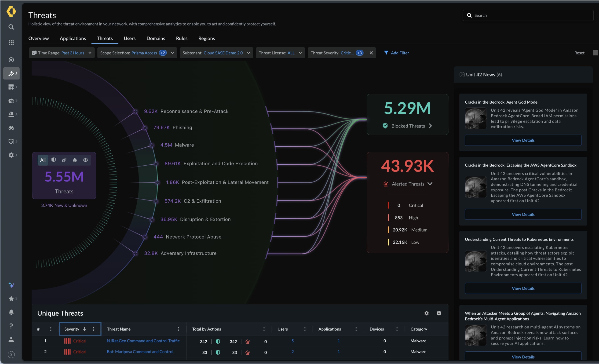Viewport: 599px width, 364px height.
Task: Select the search icon in the left sidebar
Action: pos(11,27)
